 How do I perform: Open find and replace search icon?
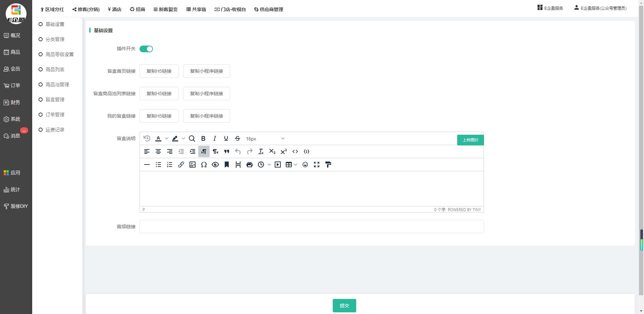tap(192, 138)
